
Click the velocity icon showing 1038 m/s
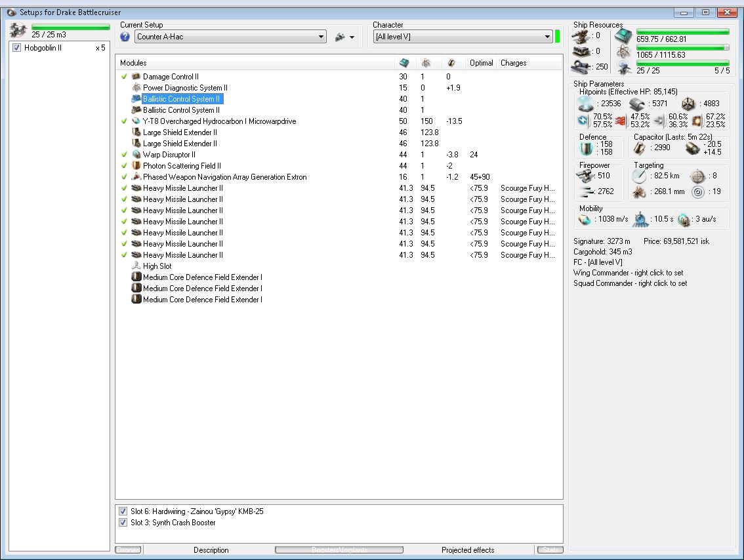585,220
